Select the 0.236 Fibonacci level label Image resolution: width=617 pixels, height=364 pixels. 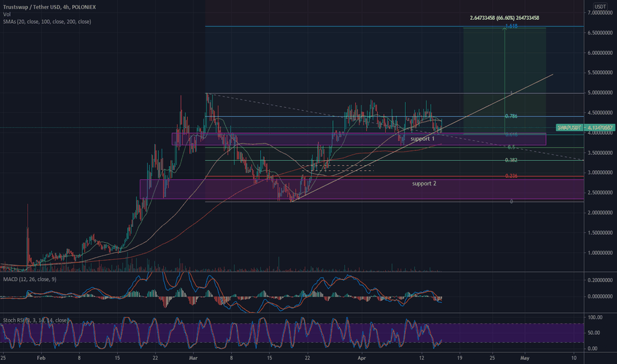(511, 176)
